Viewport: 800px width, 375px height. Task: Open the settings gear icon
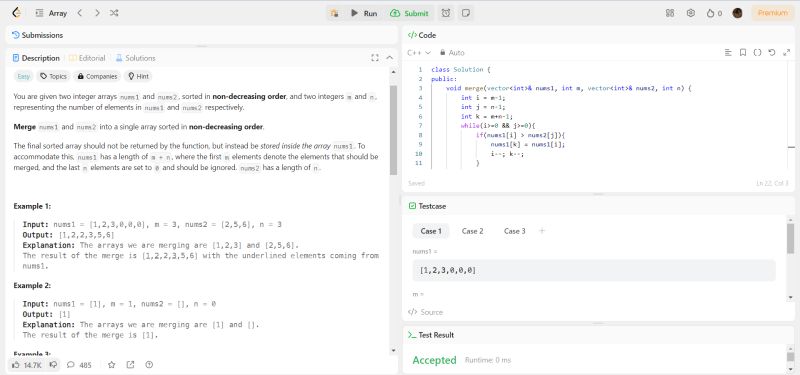tap(691, 13)
